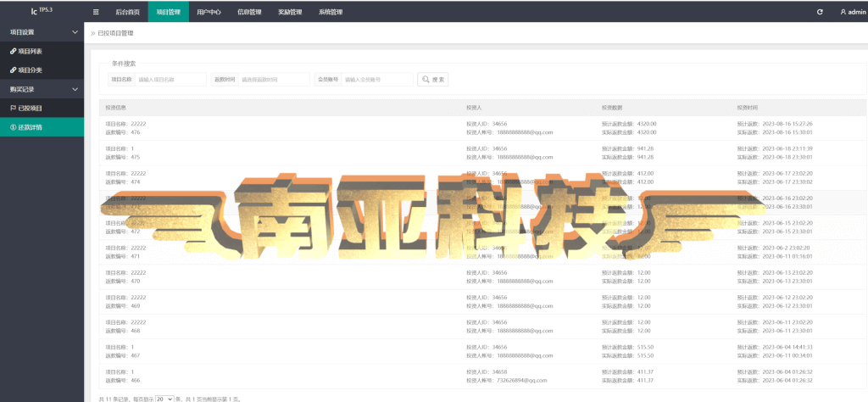Select row with 返款编号 467
The image size is (868, 402).
tap(482, 352)
